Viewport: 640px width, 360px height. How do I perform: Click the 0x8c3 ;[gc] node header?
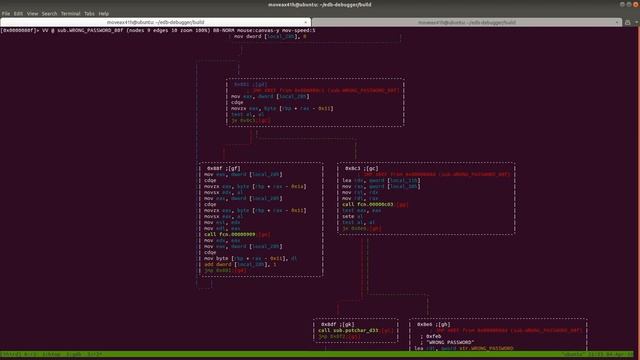[x=361, y=168]
